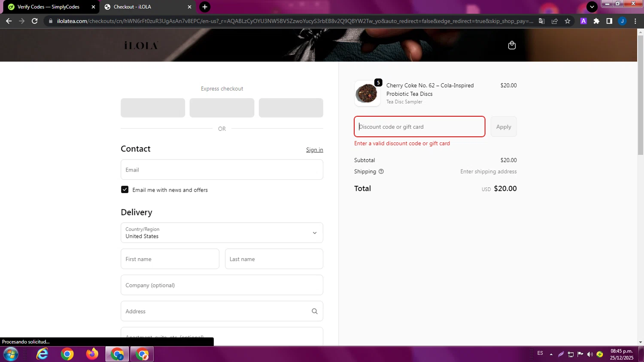Open the tab search dropdown
The height and width of the screenshot is (362, 644).
(592, 7)
